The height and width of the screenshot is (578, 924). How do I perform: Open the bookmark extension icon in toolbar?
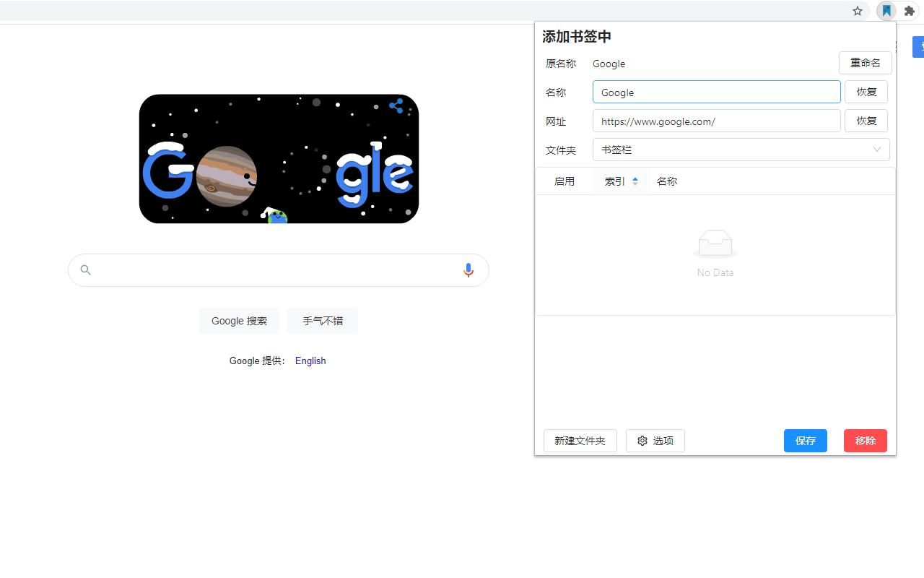pos(886,11)
